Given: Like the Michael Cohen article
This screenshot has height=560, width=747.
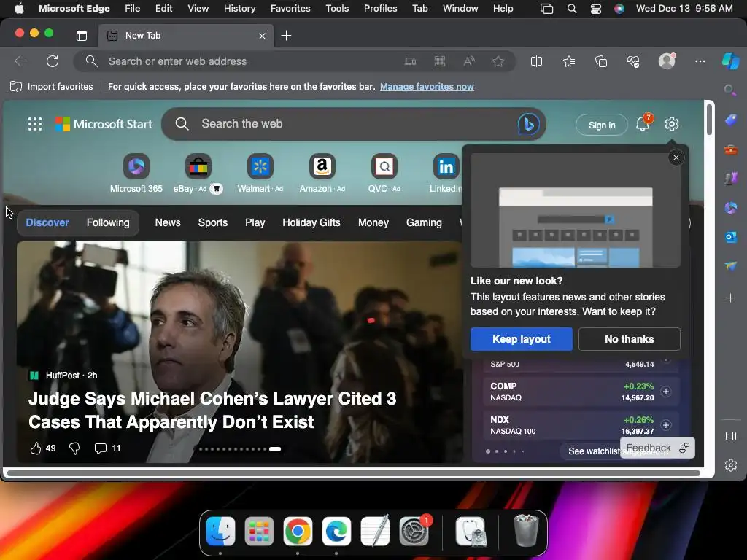Looking at the screenshot, I should point(36,448).
